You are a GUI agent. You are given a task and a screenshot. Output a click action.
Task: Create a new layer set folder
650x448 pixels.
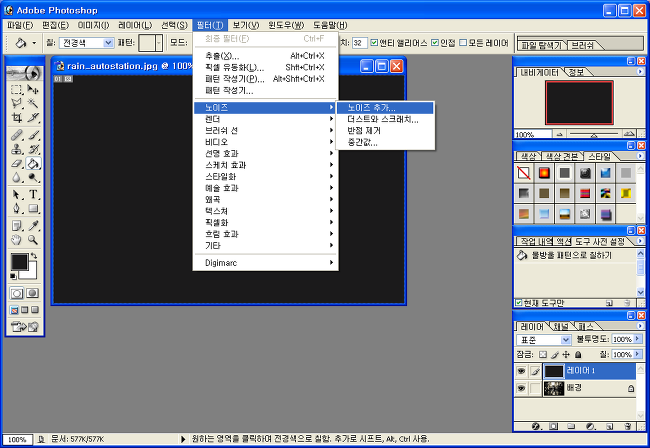571,426
